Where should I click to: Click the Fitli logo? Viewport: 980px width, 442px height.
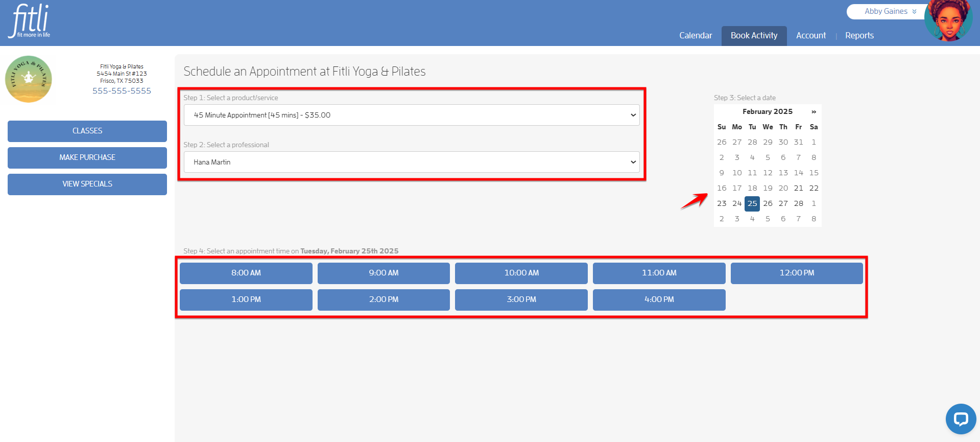point(29,21)
